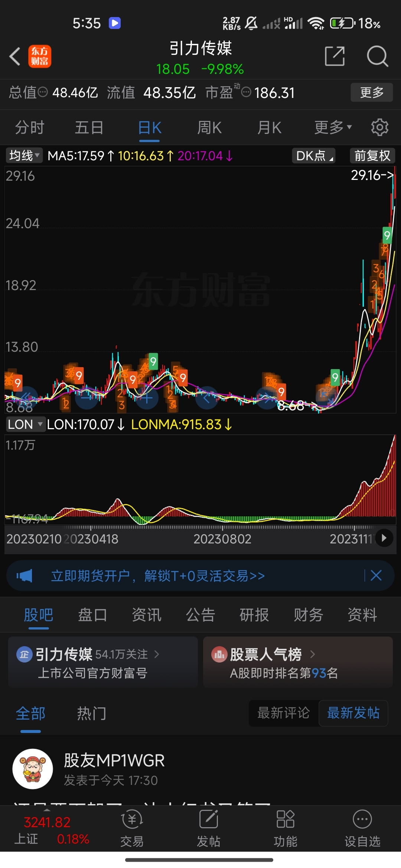Viewport: 401px width, 868px height.
Task: Open 立即期货开户 banner link
Action: [x=158, y=576]
